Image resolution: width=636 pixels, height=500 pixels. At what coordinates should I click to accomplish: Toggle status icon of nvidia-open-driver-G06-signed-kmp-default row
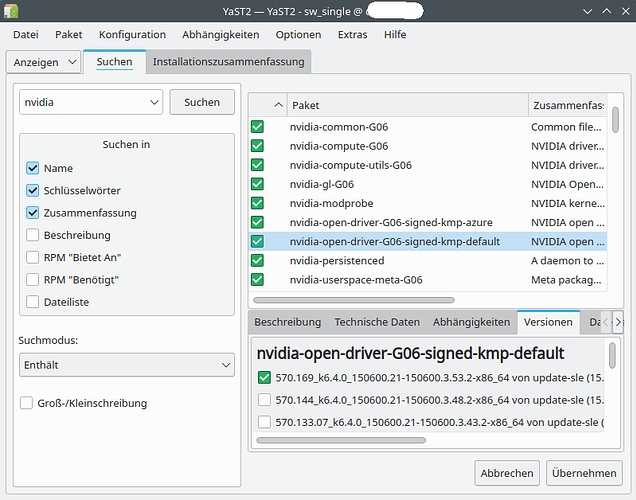257,241
